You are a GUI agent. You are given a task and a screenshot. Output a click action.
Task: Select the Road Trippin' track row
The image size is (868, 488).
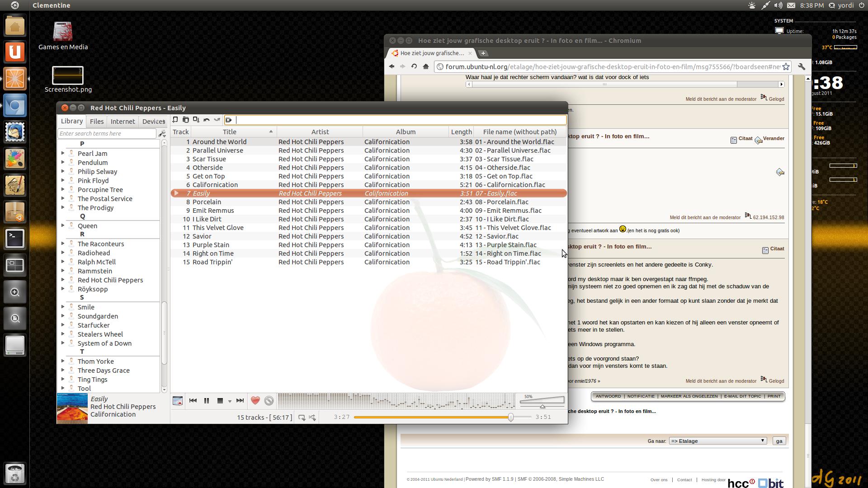click(x=368, y=262)
